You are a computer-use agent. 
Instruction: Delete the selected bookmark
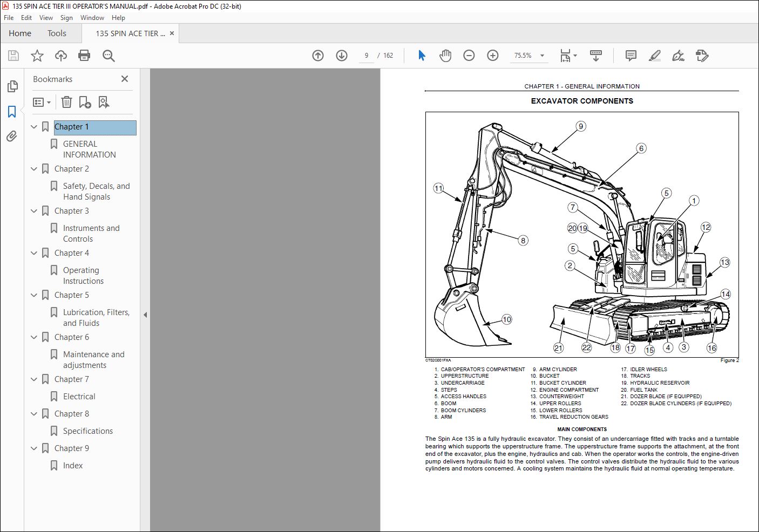66,102
